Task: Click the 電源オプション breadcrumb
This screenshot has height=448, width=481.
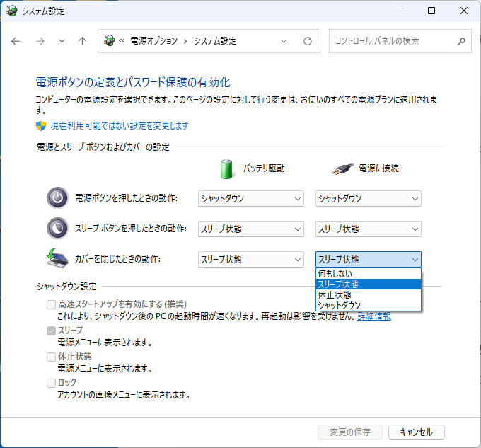Action: (x=153, y=41)
